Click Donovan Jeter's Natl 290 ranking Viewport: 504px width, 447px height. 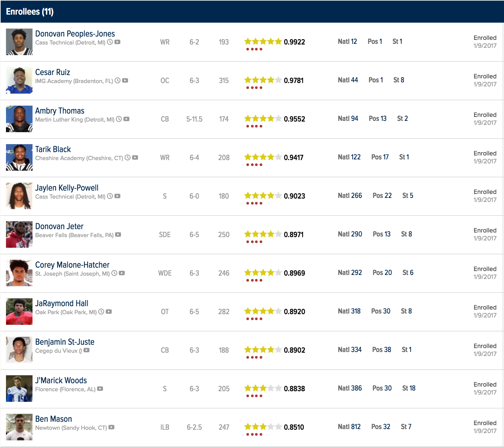[350, 234]
